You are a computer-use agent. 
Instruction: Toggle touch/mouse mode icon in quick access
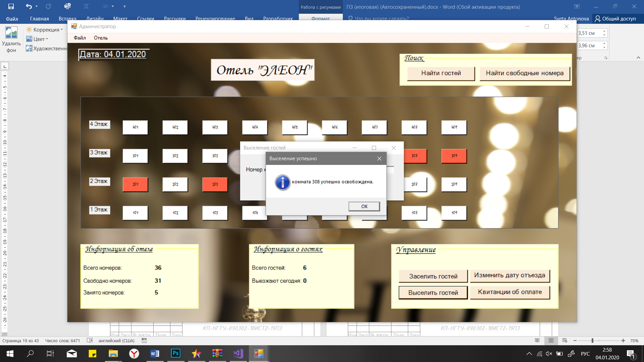tap(67, 6)
